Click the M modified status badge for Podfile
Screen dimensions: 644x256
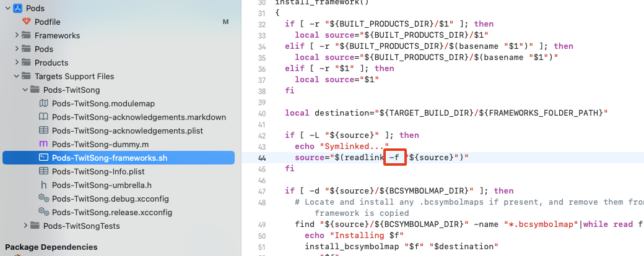click(225, 22)
